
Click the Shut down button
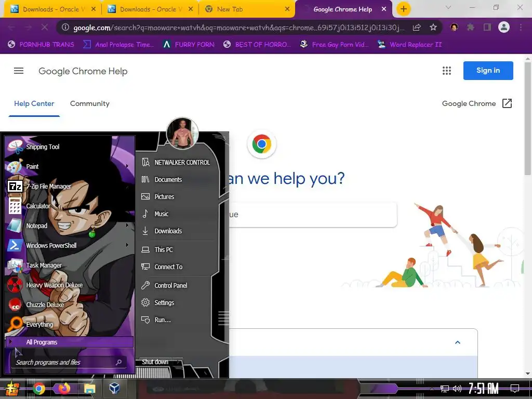pyautogui.click(x=155, y=362)
